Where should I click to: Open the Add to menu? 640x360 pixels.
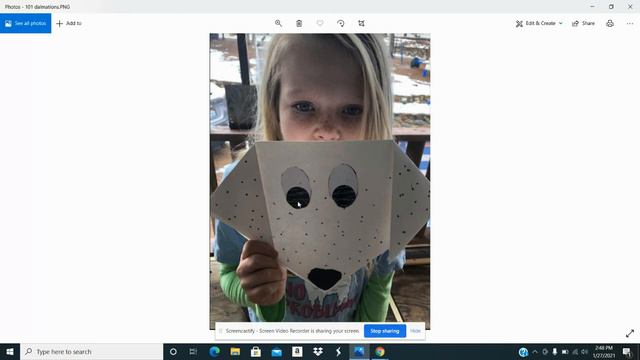pyautogui.click(x=69, y=23)
